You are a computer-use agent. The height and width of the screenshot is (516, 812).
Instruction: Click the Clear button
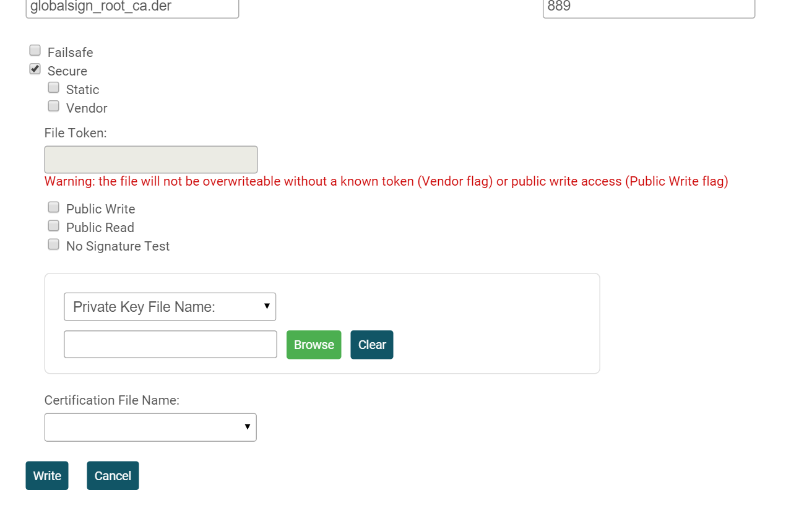coord(372,345)
